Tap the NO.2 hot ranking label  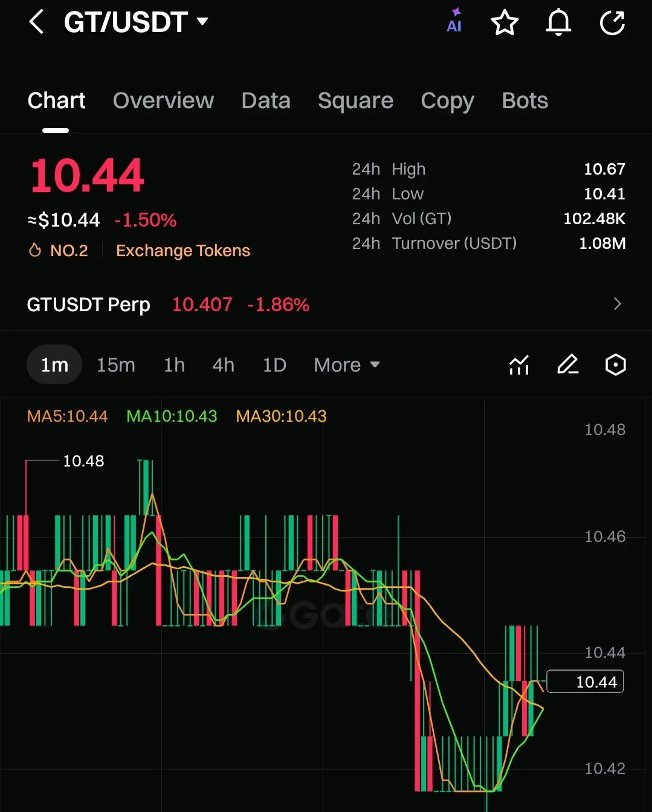pyautogui.click(x=69, y=251)
